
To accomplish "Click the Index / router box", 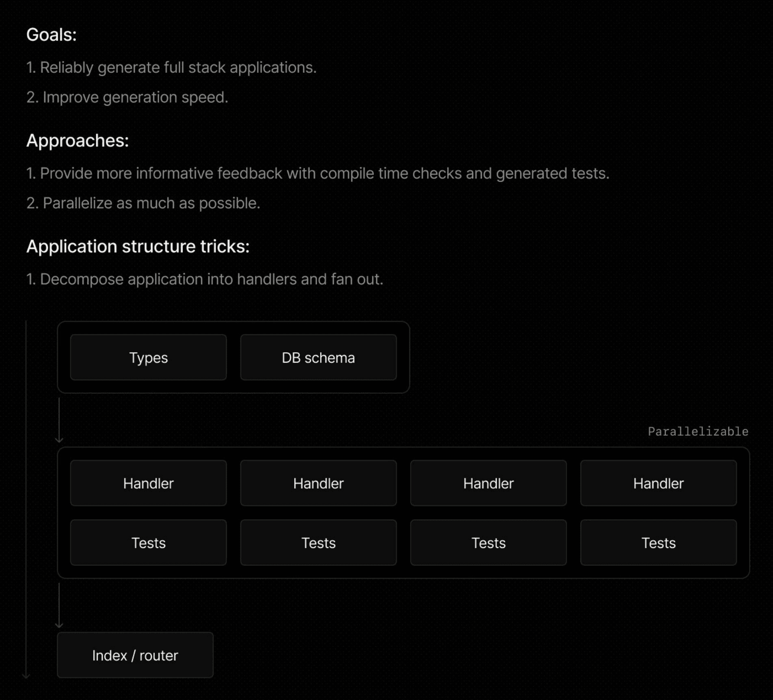I will pos(135,655).
